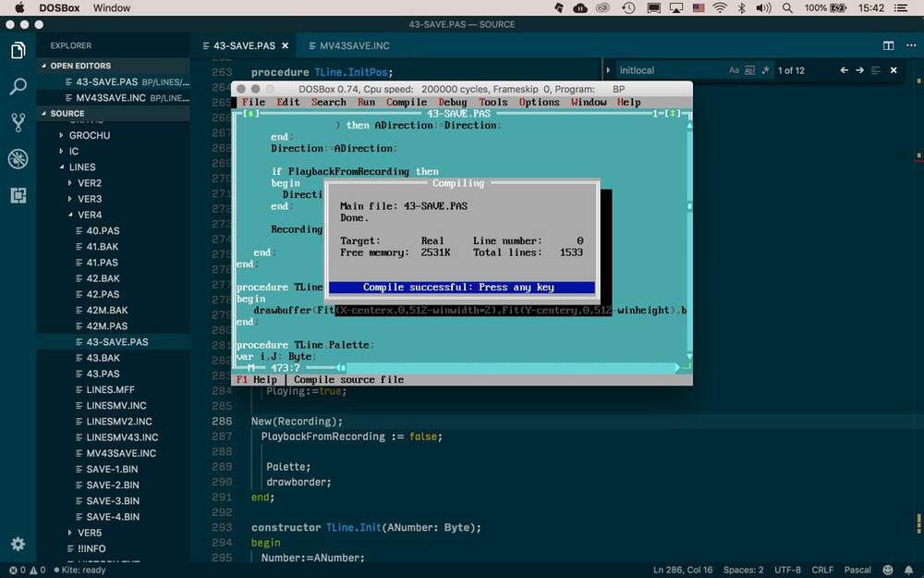Viewport: 924px width, 578px height.
Task: Collapse the SOURCE folder section
Action: 114,113
